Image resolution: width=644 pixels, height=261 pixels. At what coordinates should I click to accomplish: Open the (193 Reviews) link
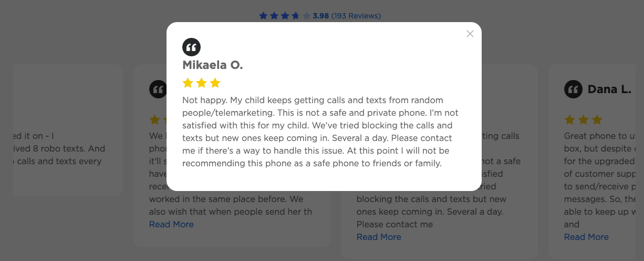tap(356, 16)
